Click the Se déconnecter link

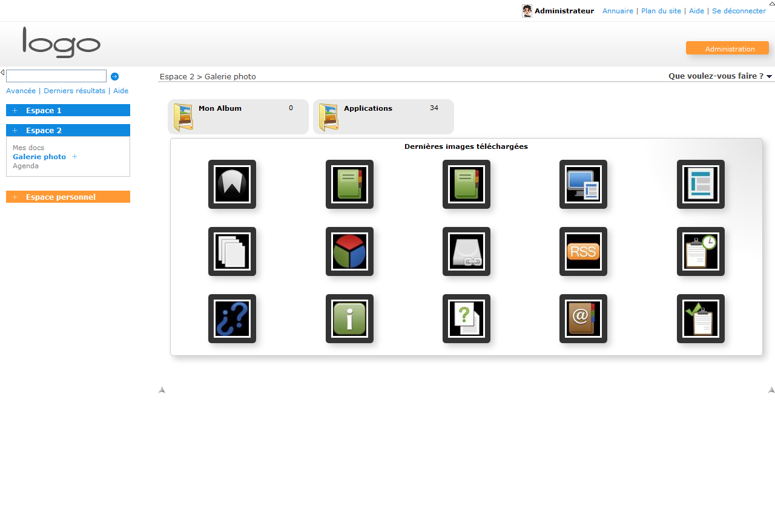(739, 11)
